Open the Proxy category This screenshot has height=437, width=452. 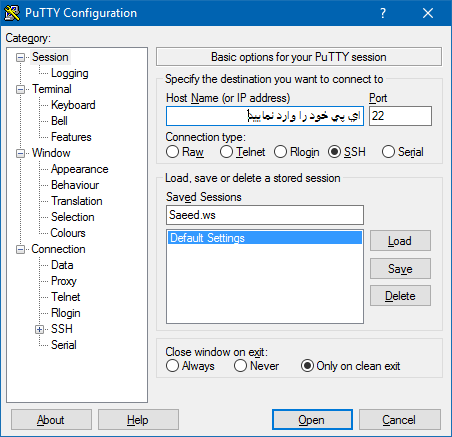64,281
